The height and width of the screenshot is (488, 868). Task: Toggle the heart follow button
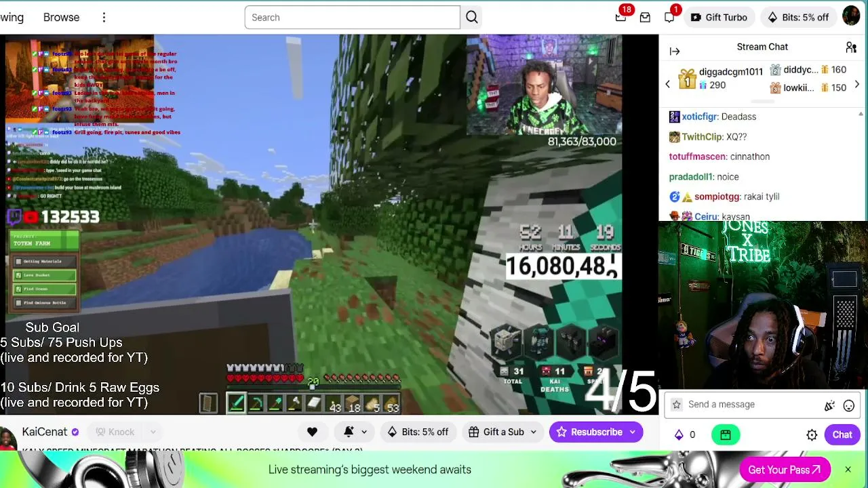click(x=312, y=432)
